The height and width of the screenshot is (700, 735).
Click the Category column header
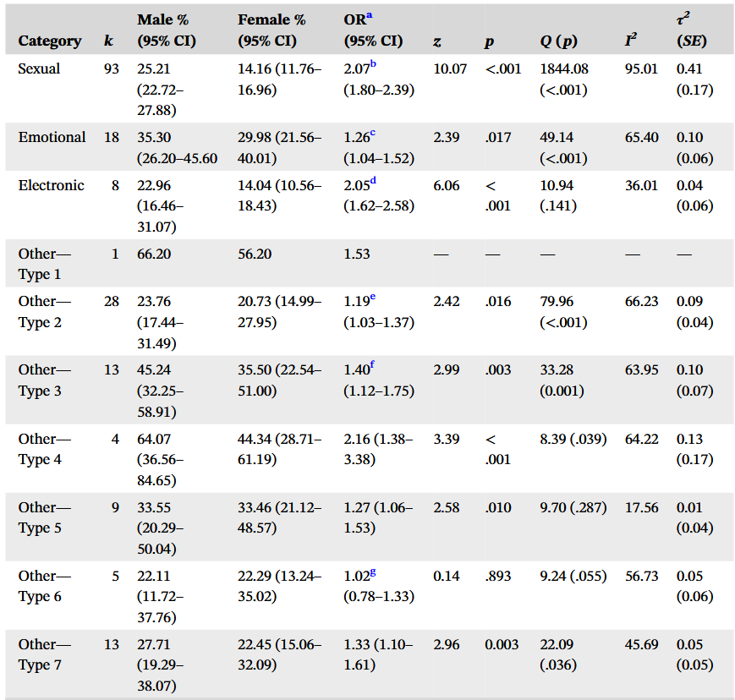[x=50, y=41]
